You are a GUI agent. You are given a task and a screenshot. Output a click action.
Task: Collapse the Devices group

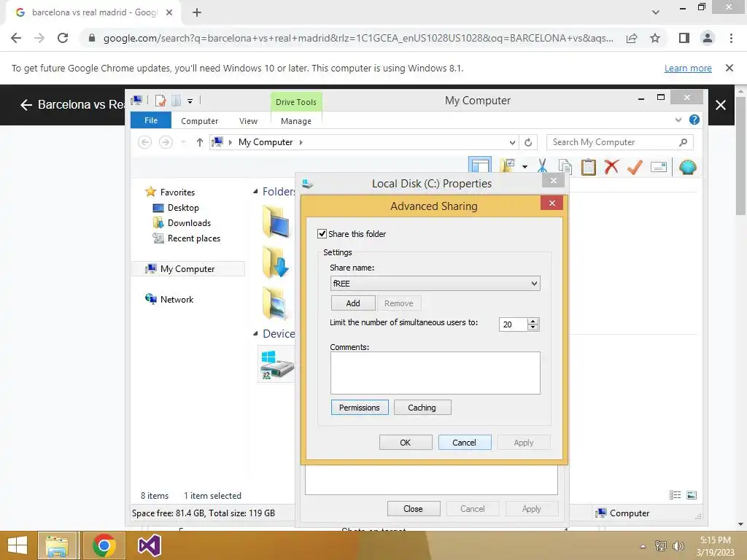point(255,334)
